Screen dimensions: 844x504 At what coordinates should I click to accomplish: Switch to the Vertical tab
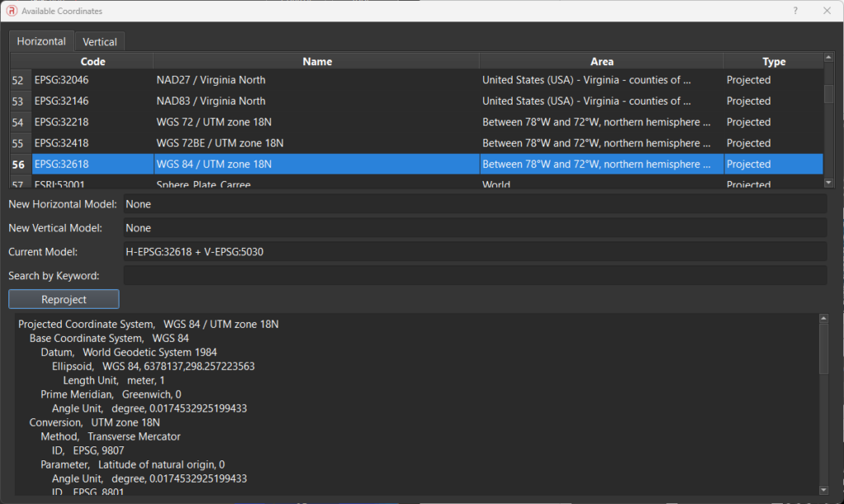point(100,41)
